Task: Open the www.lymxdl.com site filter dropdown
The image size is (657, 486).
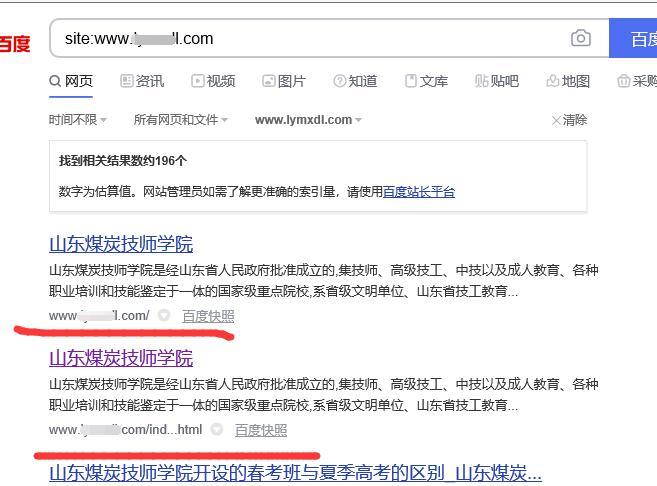Action: tap(308, 120)
